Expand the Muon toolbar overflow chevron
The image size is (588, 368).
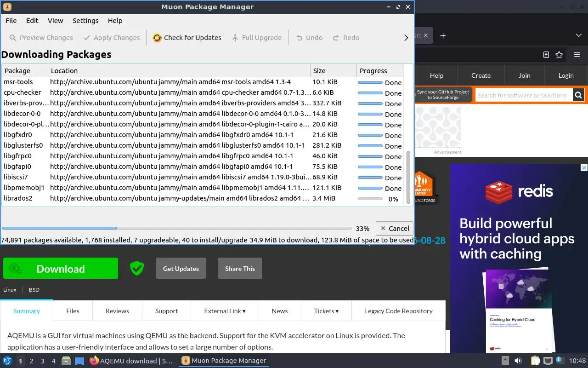[406, 38]
